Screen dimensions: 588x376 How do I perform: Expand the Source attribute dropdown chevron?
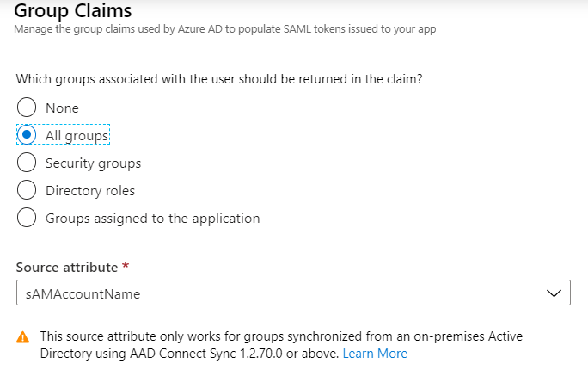click(x=554, y=293)
